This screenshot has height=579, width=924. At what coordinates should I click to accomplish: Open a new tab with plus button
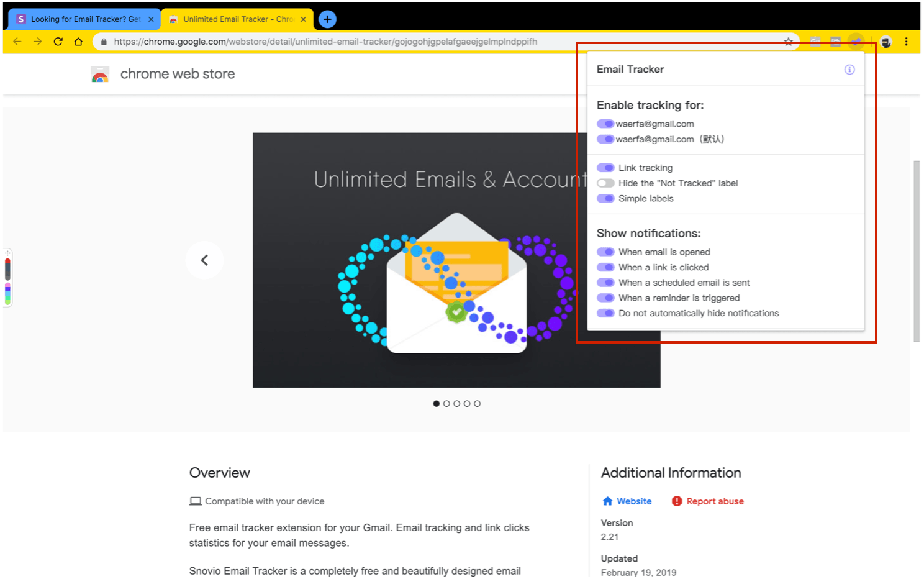click(x=327, y=19)
